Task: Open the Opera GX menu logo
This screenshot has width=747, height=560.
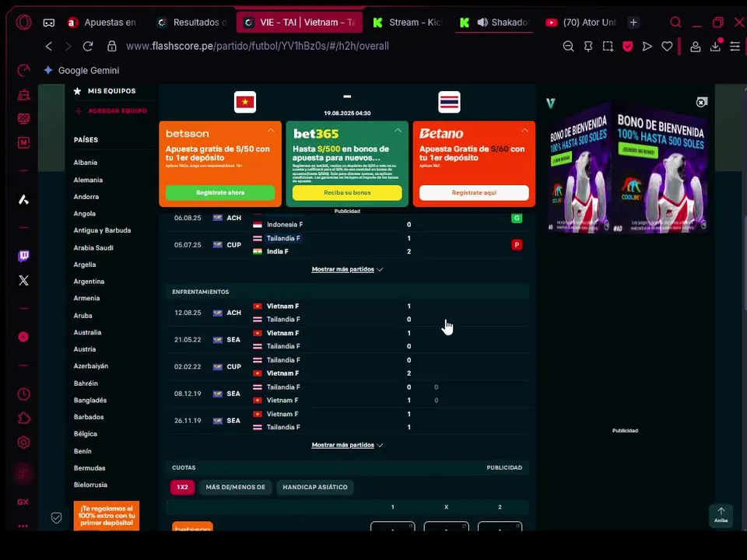Action: (x=23, y=23)
